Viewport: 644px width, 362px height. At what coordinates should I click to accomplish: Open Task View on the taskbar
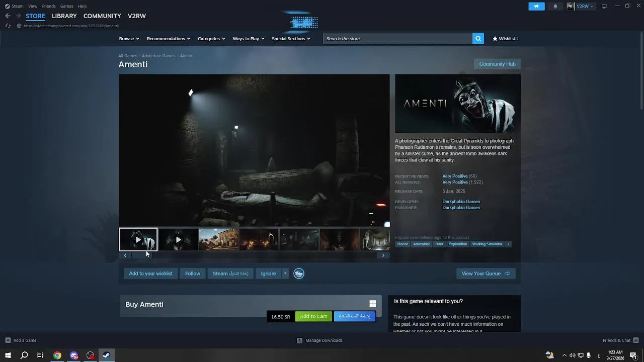point(40,355)
